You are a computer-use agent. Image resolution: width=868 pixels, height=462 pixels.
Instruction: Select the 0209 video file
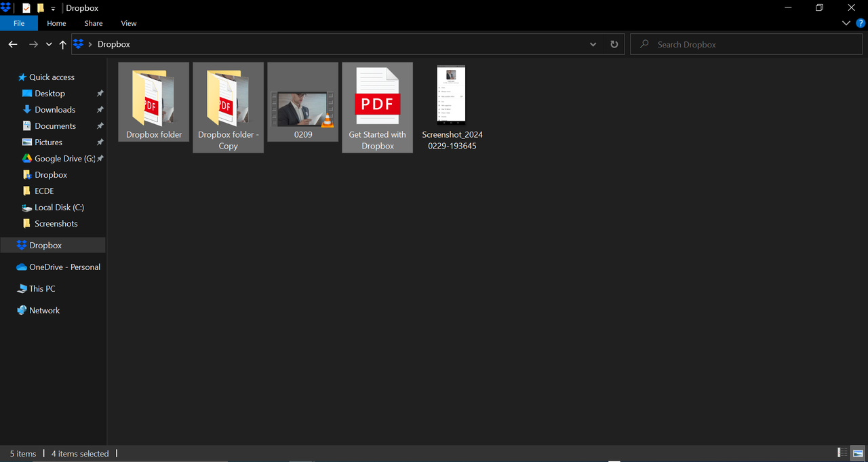303,102
